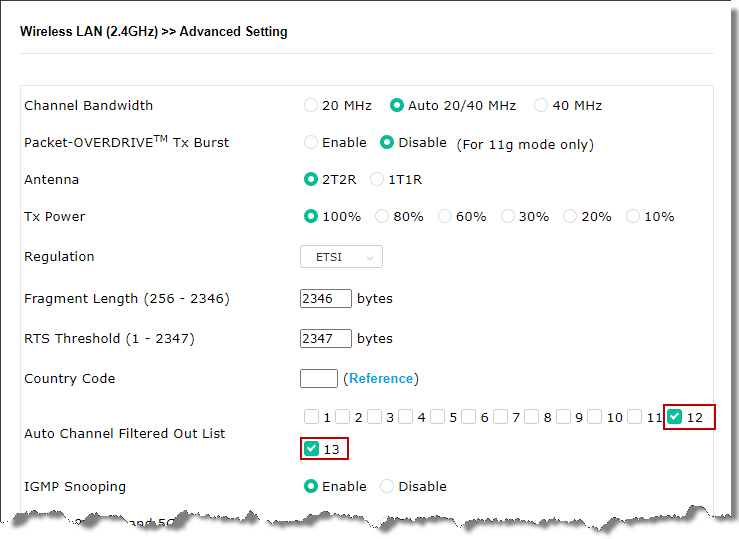Click the Fragment Length input field

(326, 299)
